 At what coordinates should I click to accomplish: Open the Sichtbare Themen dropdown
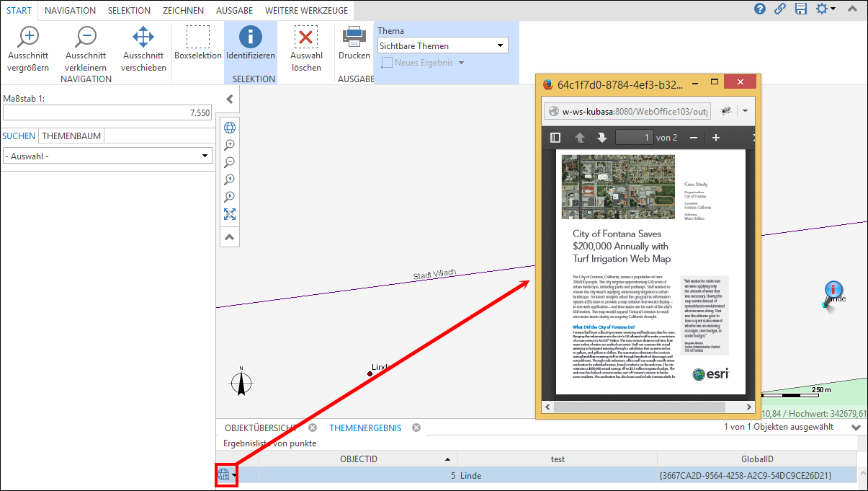pyautogui.click(x=502, y=45)
